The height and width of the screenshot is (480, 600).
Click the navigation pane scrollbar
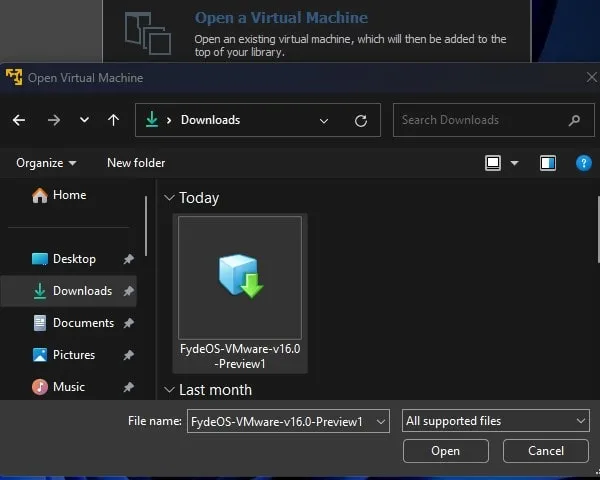pyautogui.click(x=146, y=226)
